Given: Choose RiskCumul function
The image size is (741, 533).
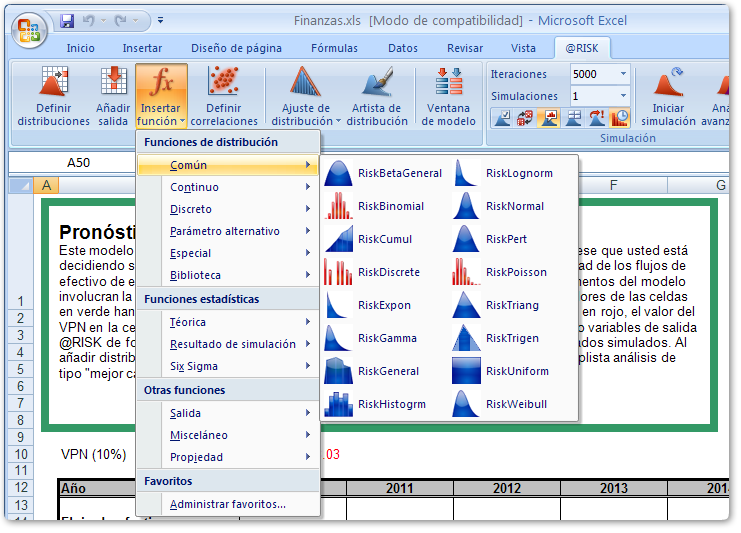Looking at the screenshot, I should pyautogui.click(x=384, y=239).
